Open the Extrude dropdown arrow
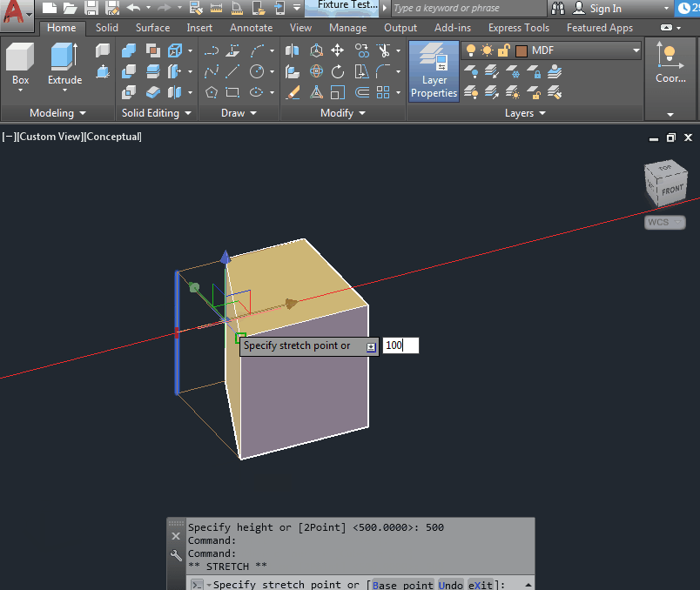The image size is (700, 590). point(64,91)
